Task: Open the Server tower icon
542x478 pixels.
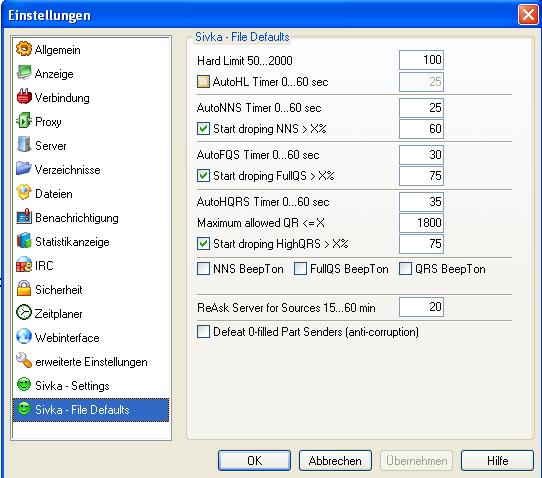Action: pos(24,144)
